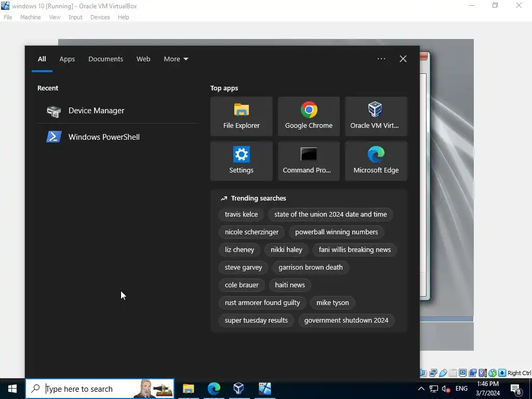Screen dimensions: 532x399
Task: Close the Windows search panel
Action: [403, 59]
